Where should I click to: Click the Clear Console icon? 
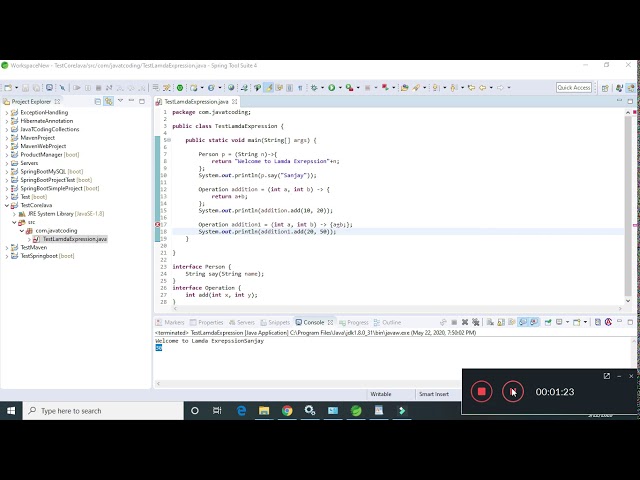click(x=490, y=322)
